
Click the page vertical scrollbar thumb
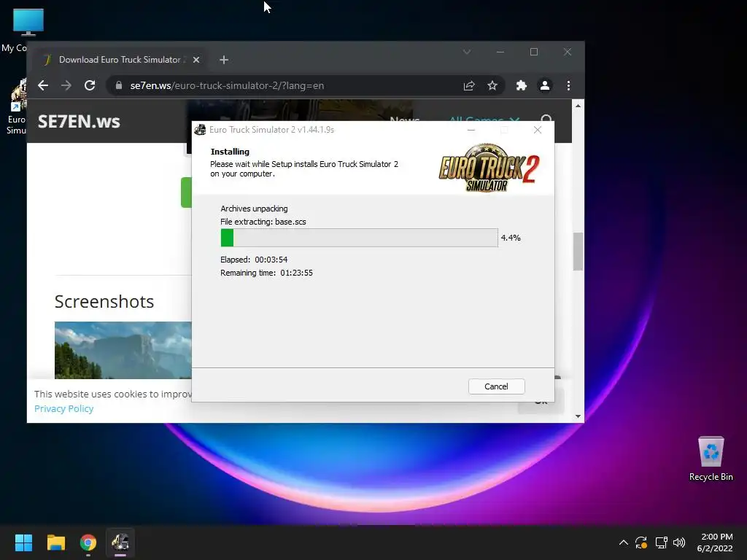[578, 252]
